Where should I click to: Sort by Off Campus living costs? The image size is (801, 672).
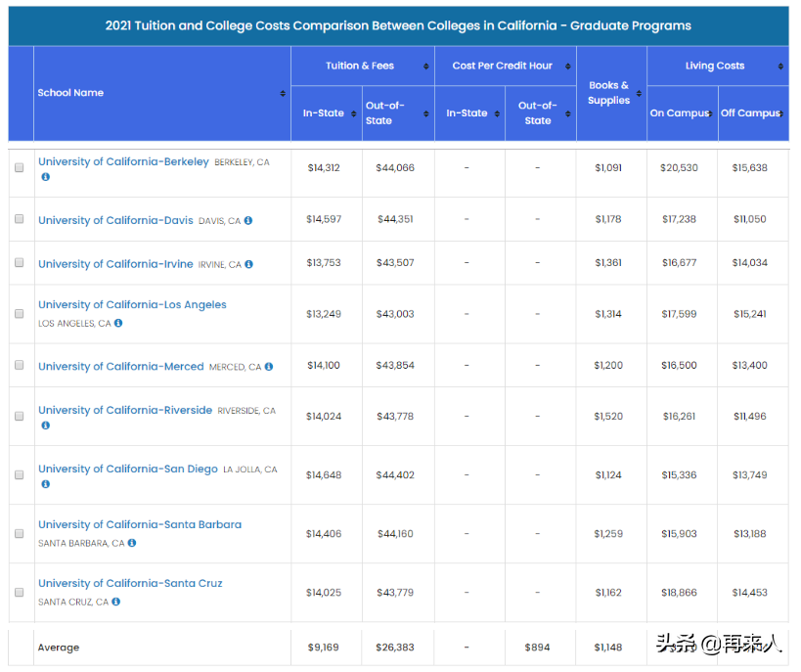coord(781,113)
